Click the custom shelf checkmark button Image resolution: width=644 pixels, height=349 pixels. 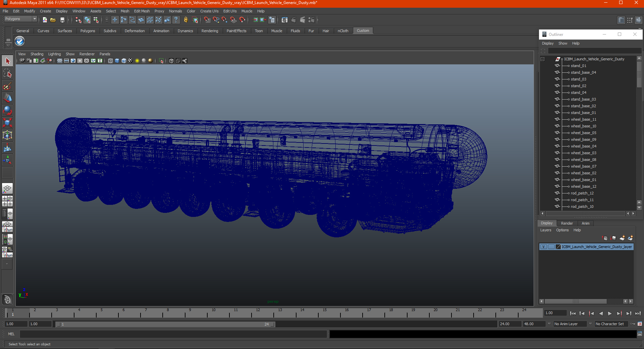point(20,41)
